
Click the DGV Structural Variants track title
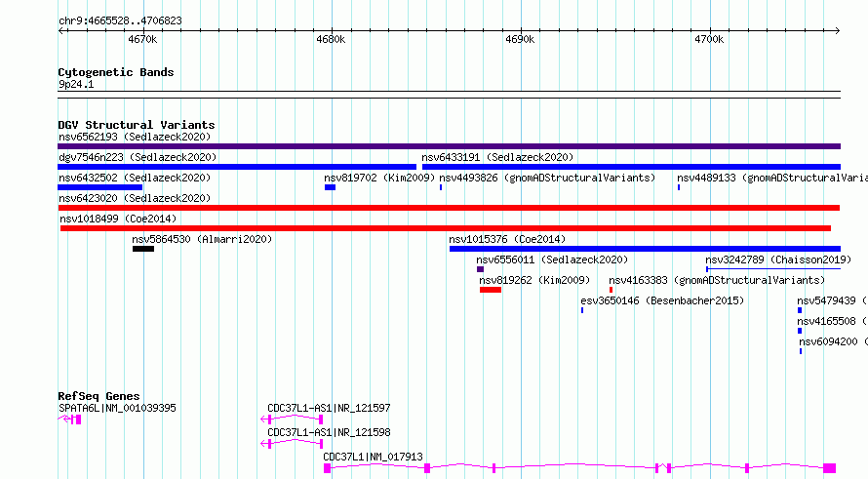tap(137, 125)
